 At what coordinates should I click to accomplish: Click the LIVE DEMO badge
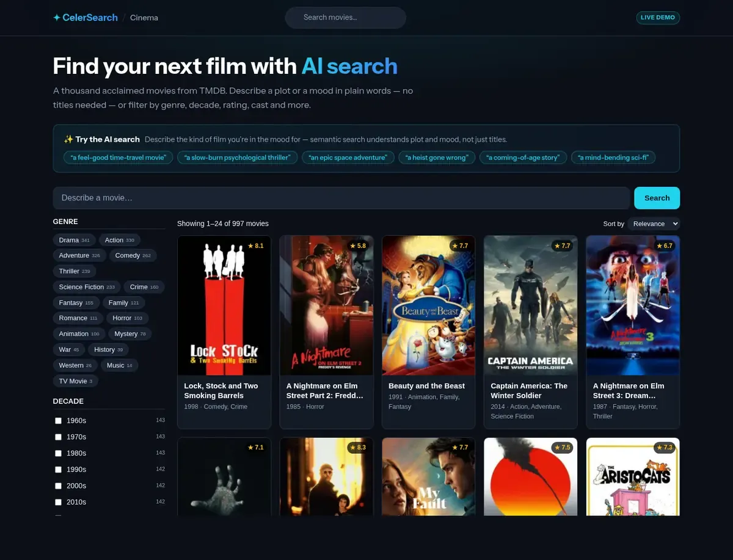coord(658,18)
